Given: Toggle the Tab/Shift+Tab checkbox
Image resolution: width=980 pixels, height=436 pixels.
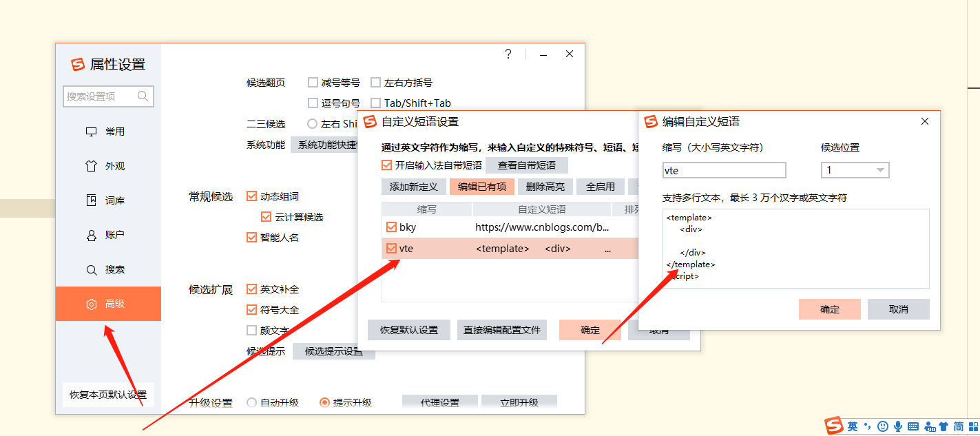Looking at the screenshot, I should click(375, 103).
